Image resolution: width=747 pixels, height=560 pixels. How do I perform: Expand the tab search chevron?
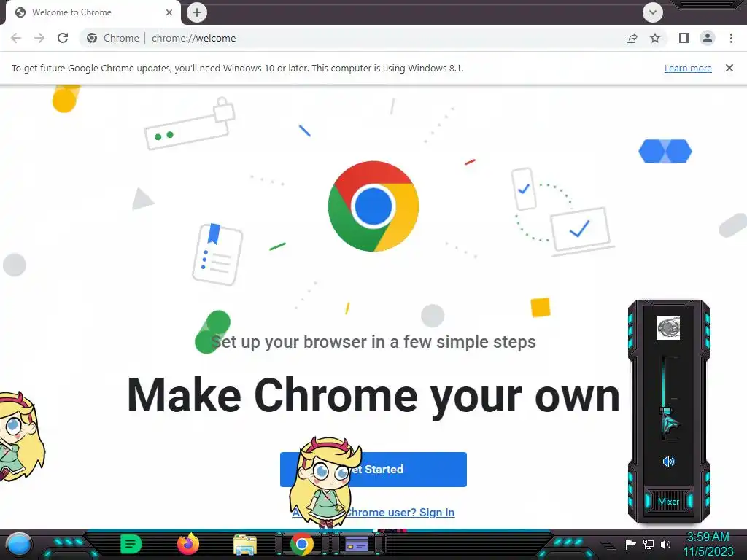point(653,12)
